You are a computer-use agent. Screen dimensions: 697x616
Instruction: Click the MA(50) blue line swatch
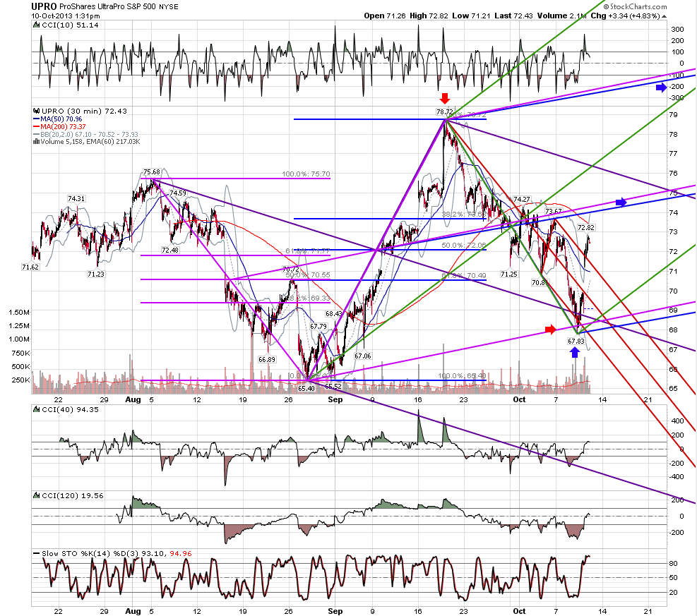(x=37, y=119)
